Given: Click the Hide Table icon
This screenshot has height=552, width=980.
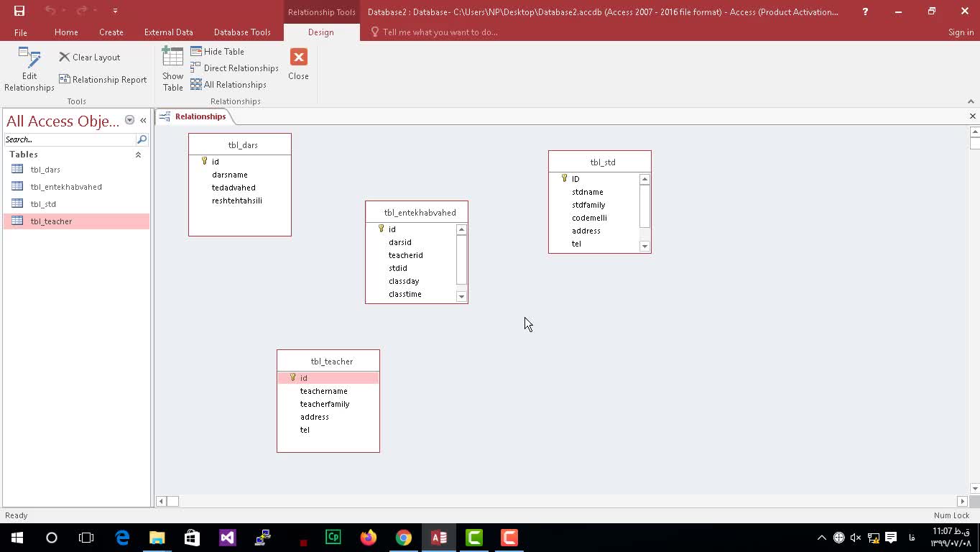Looking at the screenshot, I should tap(196, 52).
